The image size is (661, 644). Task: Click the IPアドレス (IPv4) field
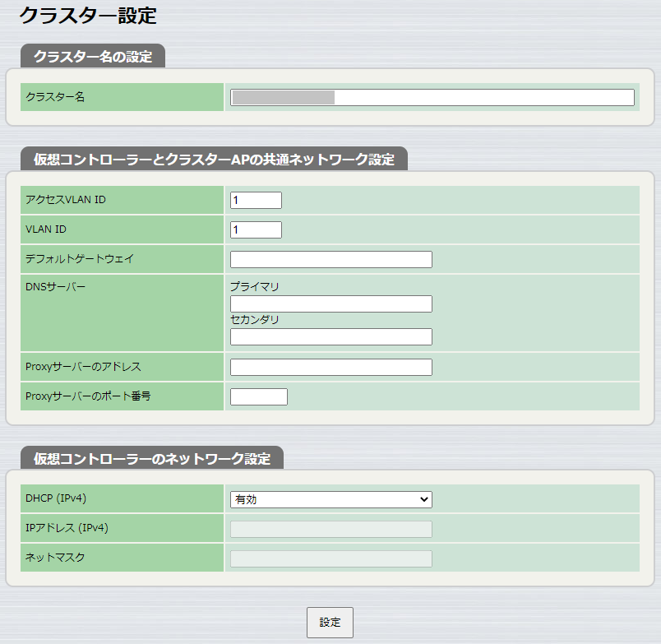tap(330, 529)
